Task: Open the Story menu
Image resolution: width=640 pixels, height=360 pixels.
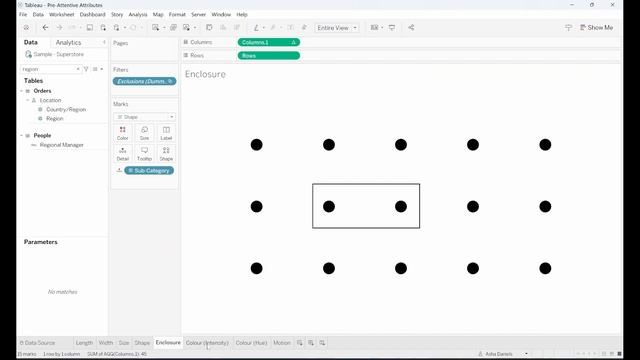Action: 117,14
